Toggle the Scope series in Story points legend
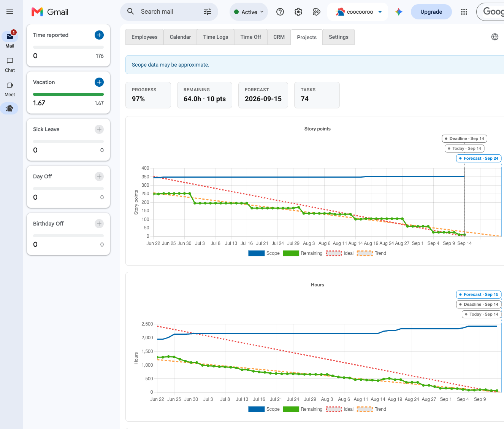The height and width of the screenshot is (429, 504). coord(264,253)
